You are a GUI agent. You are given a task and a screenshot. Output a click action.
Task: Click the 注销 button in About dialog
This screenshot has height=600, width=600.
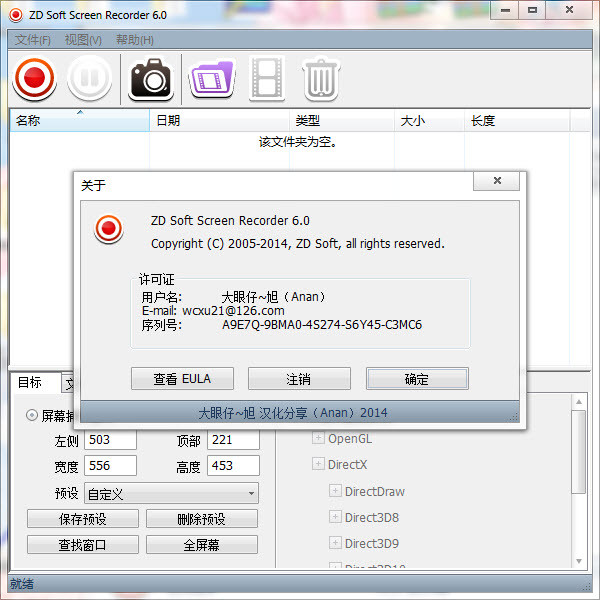point(299,379)
